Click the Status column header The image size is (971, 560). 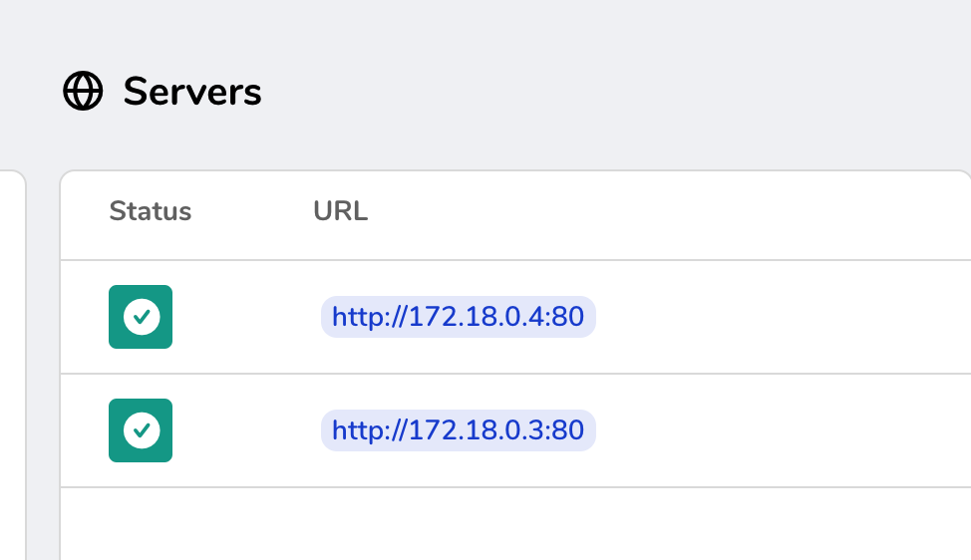(150, 211)
